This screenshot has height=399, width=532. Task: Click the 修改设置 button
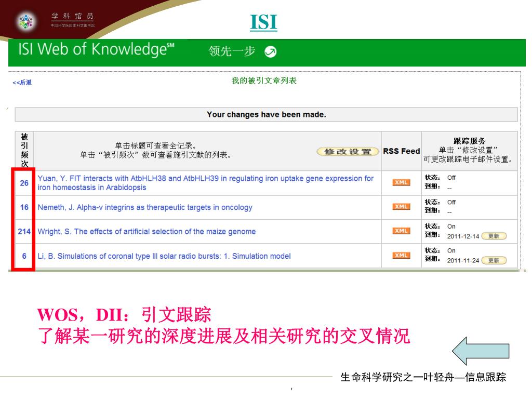coord(348,151)
